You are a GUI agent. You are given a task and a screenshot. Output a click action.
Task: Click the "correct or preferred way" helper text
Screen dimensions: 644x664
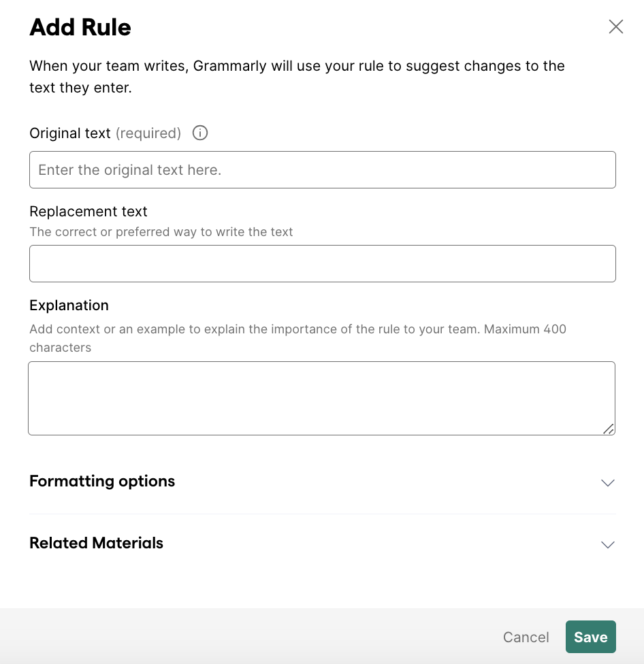point(161,232)
